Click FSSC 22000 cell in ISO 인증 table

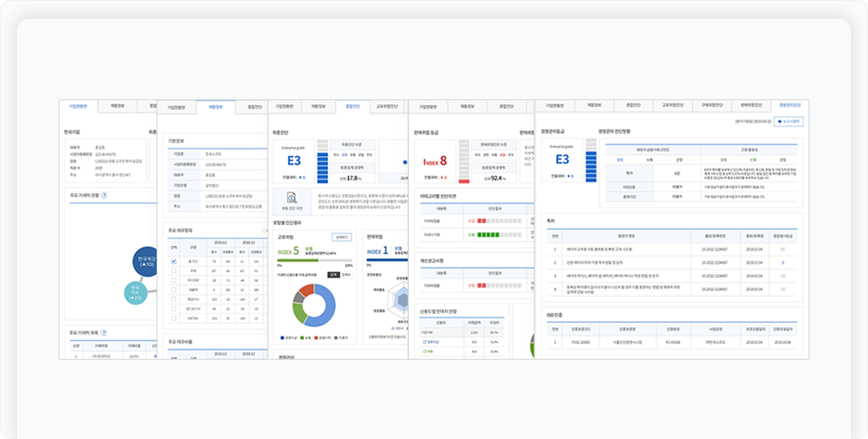[581, 344]
